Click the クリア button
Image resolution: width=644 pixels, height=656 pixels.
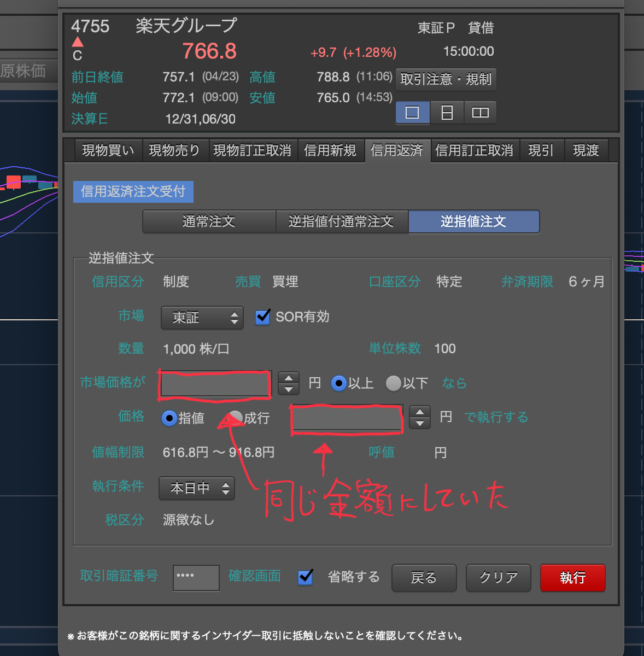(499, 578)
